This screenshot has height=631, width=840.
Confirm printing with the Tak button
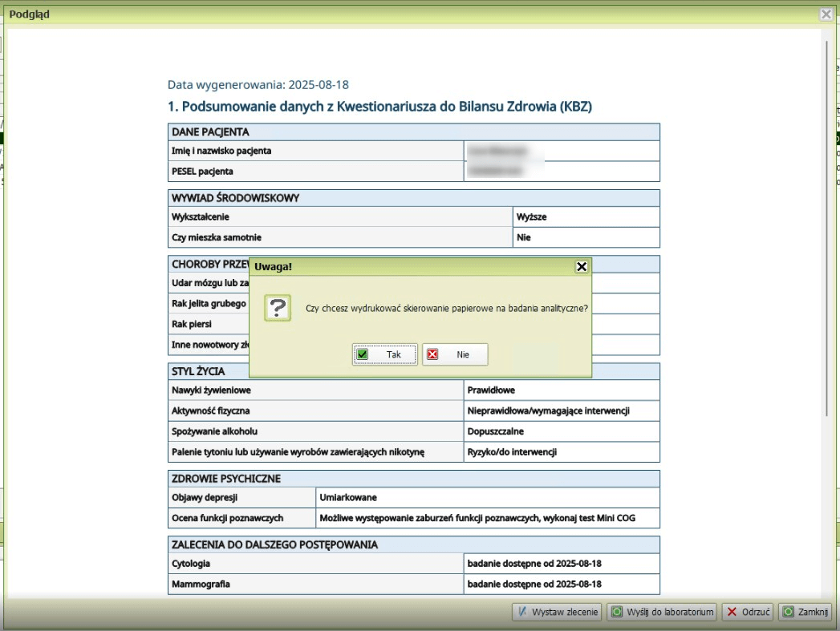[x=384, y=354]
